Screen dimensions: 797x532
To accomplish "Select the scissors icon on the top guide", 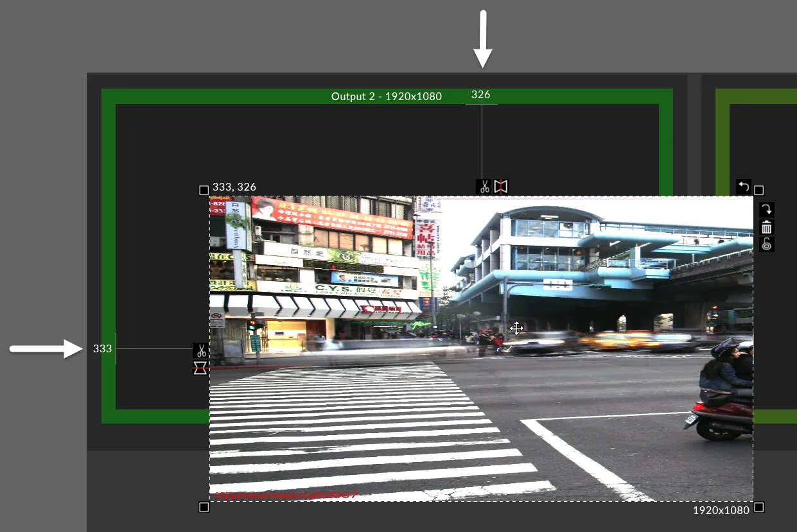I will (x=485, y=187).
